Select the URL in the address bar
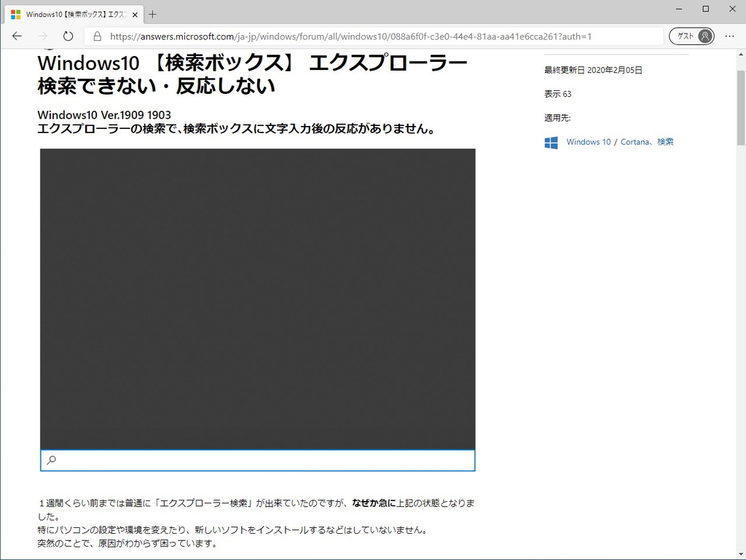Image resolution: width=746 pixels, height=560 pixels. point(291,36)
